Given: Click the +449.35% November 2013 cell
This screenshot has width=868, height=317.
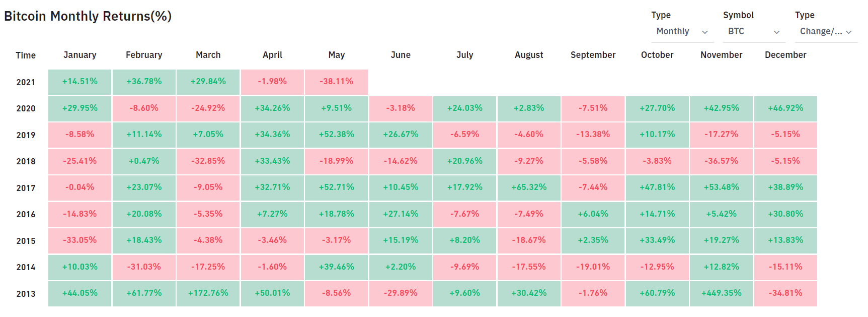Looking at the screenshot, I should 721,293.
